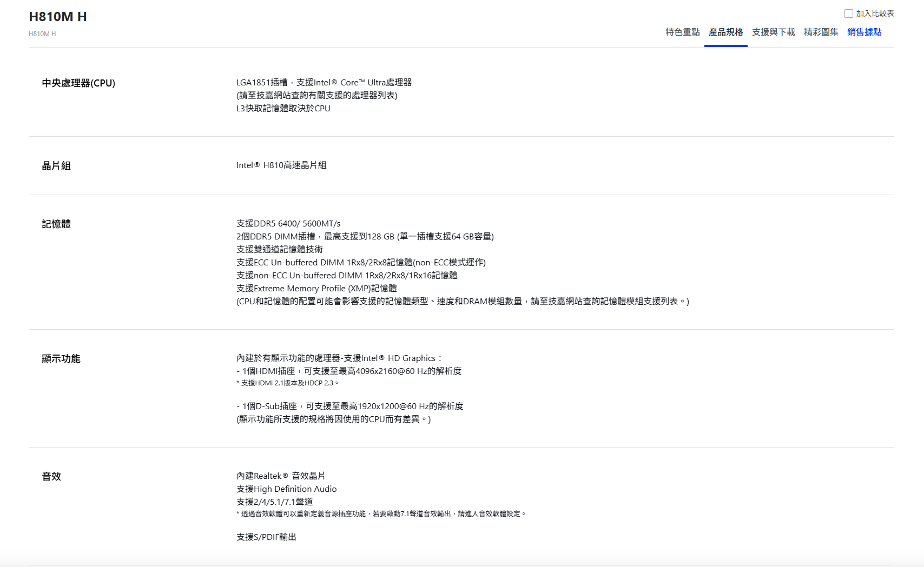Click the 記憶體 section heading
924x567 pixels.
tap(56, 224)
